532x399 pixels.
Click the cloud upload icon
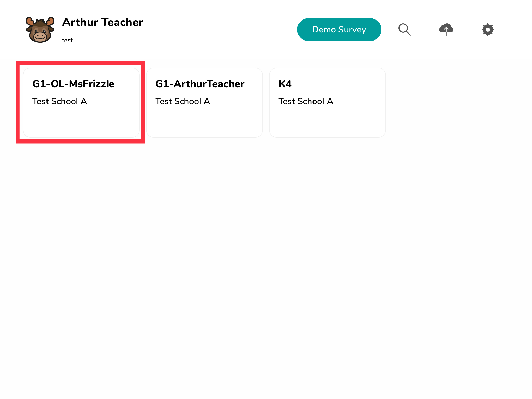(446, 29)
